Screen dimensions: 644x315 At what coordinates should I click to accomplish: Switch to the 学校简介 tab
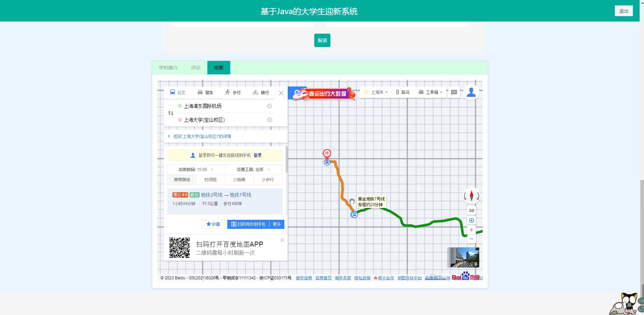pos(168,68)
